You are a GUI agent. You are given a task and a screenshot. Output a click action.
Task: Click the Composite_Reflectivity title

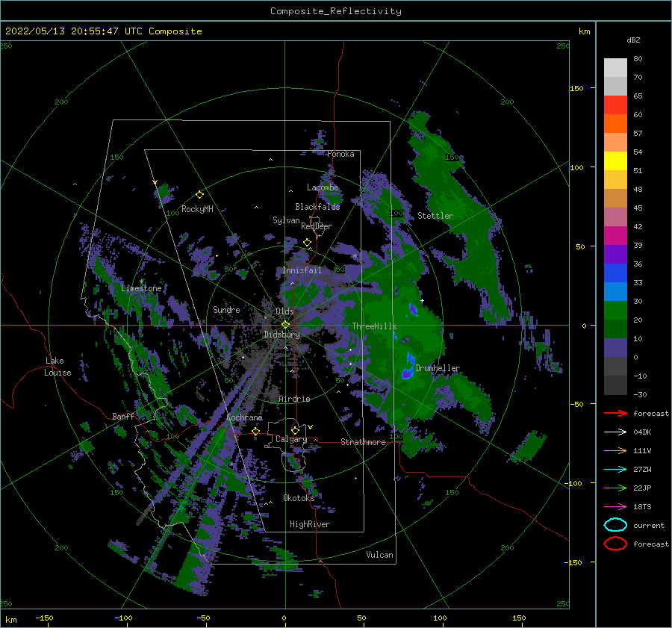tap(336, 11)
